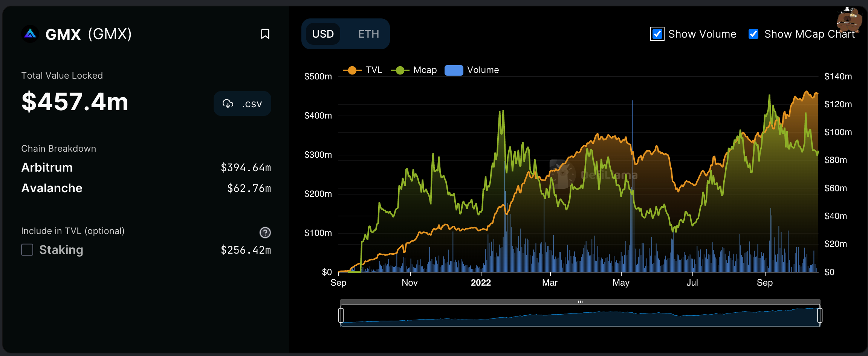This screenshot has width=868, height=356.
Task: Click the right handle of range slider
Action: 820,315
